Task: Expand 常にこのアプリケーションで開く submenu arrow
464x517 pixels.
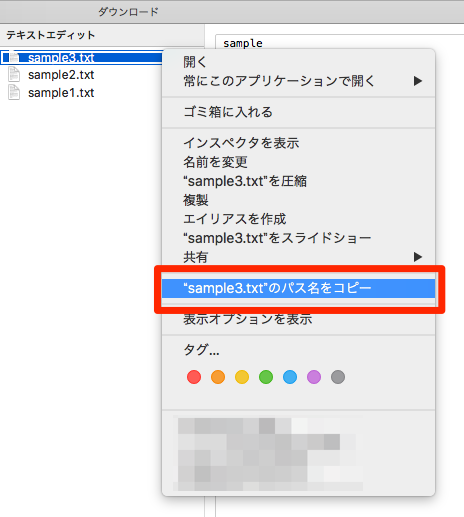Action: click(x=418, y=81)
